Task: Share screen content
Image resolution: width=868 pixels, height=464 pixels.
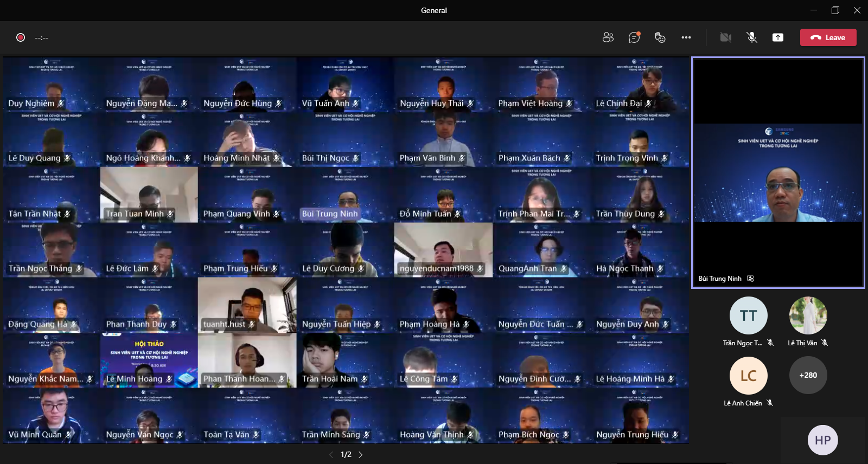Action: (x=778, y=37)
